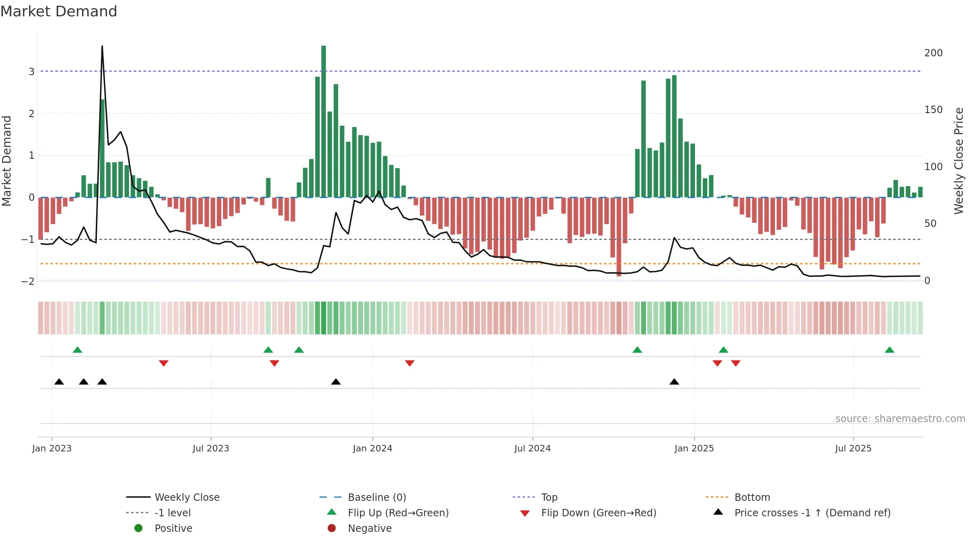Click the 'Market Demand' chart title at top
This screenshot has height=551, width=980.
pos(59,11)
